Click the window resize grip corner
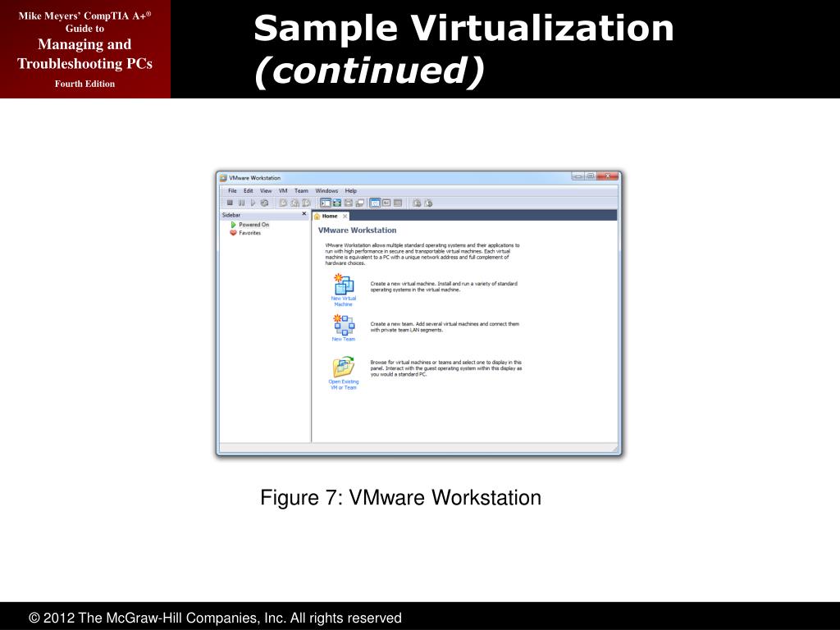The height and width of the screenshot is (630, 840). [x=614, y=449]
